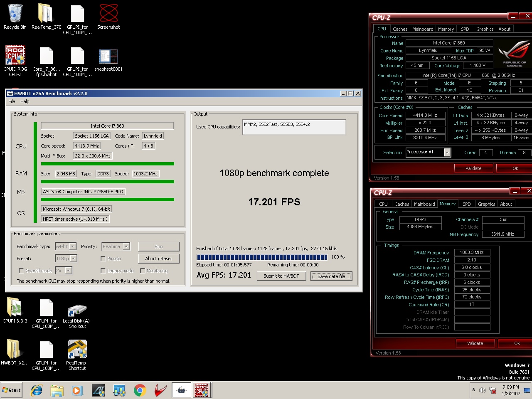The height and width of the screenshot is (399, 532).
Task: Switch to SPD tab in lower CPU-Z
Action: coord(467,204)
